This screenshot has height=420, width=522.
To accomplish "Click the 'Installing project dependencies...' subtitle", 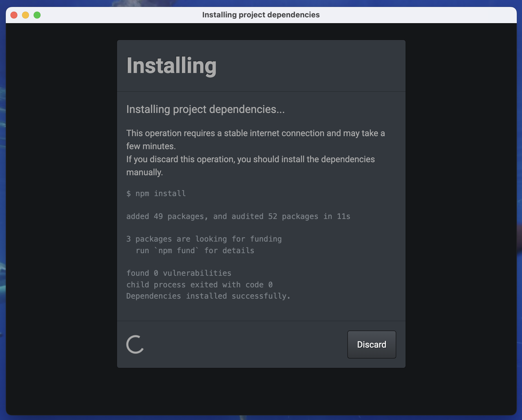I will pos(205,109).
